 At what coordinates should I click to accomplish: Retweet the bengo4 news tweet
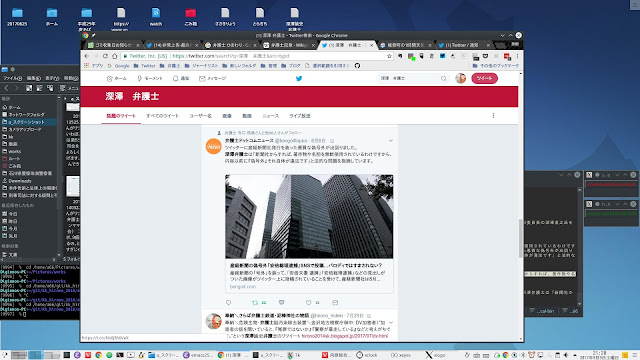(255, 302)
